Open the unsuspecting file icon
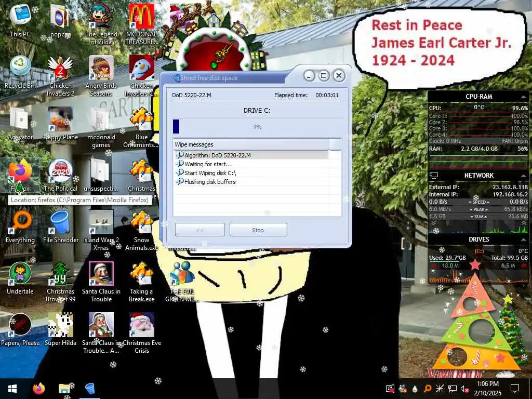The image size is (532, 399). tap(101, 175)
